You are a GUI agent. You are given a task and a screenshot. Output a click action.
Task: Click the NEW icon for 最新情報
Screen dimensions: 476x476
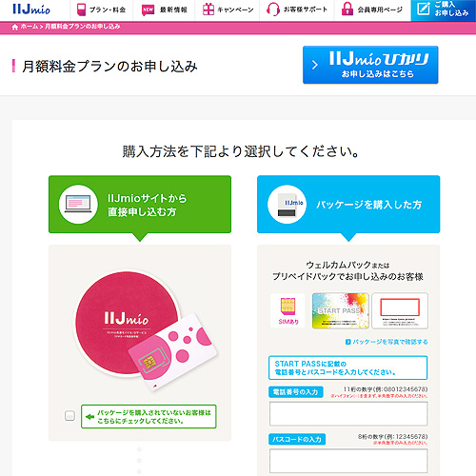pyautogui.click(x=148, y=10)
